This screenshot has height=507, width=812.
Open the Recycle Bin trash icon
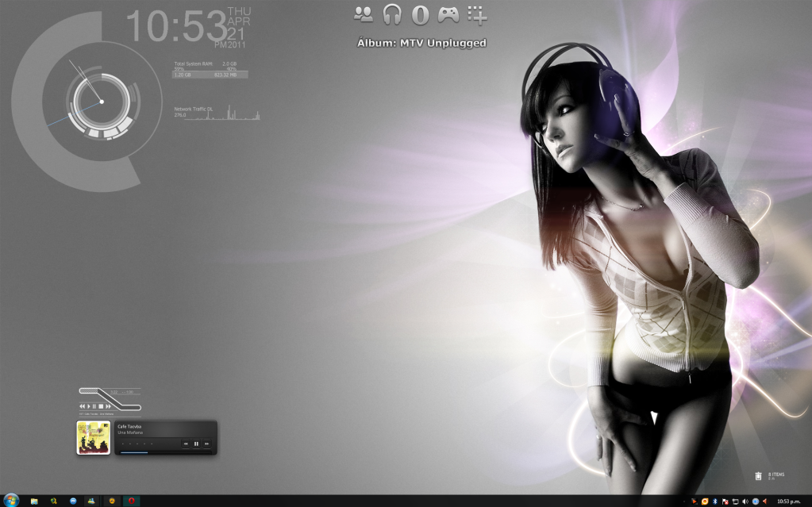click(x=758, y=476)
